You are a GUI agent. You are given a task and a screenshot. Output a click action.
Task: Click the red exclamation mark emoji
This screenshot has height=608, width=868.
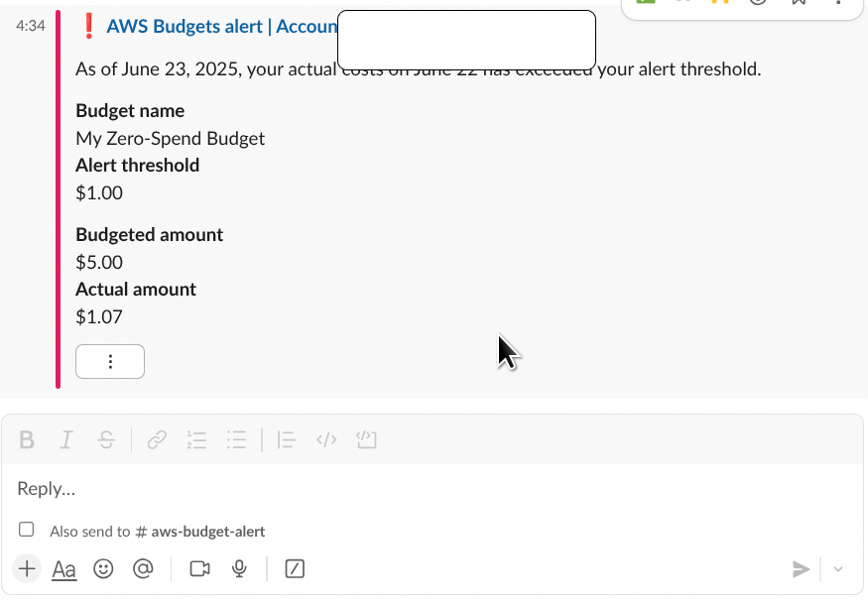click(x=88, y=26)
